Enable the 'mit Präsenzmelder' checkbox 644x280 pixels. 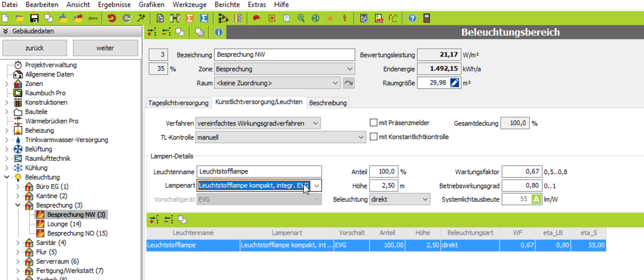click(374, 123)
